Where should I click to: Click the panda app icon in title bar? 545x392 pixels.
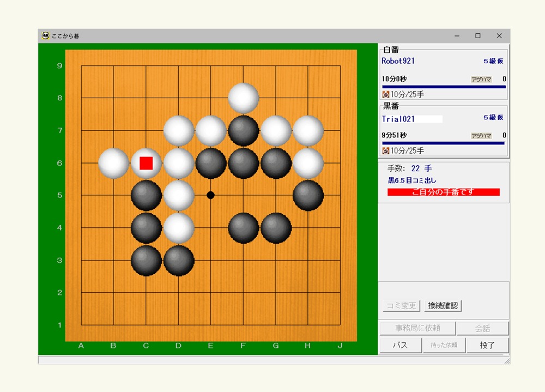[x=45, y=36]
